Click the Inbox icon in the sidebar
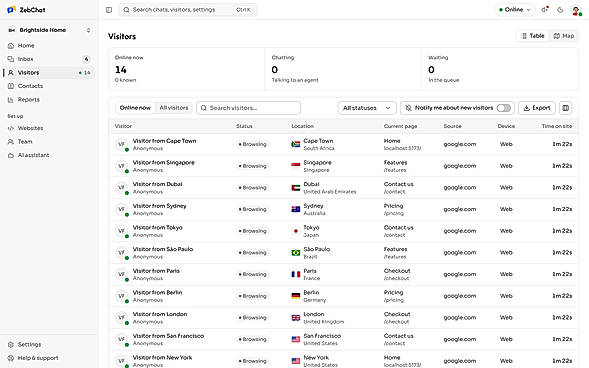Screen dimensions: 589x368 click(x=11, y=59)
